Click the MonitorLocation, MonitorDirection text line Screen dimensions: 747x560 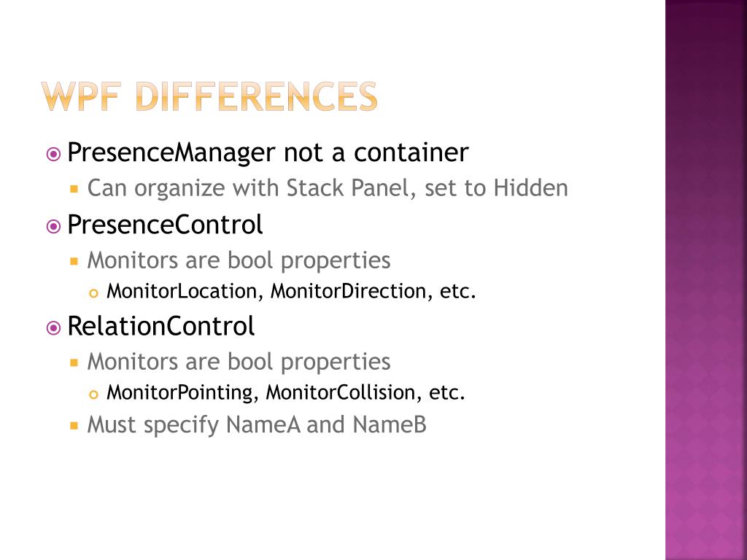(x=292, y=291)
